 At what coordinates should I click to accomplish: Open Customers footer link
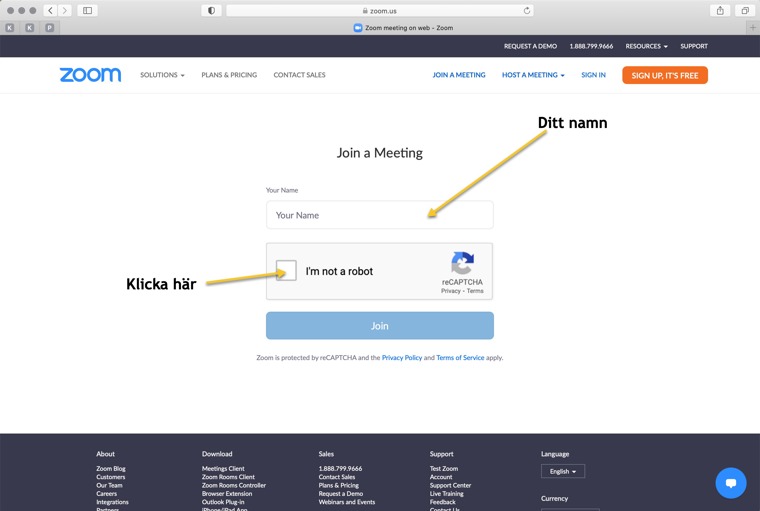click(111, 477)
